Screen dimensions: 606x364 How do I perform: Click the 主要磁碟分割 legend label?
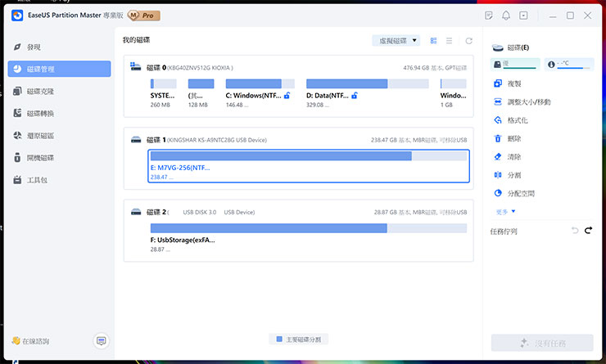(303, 339)
